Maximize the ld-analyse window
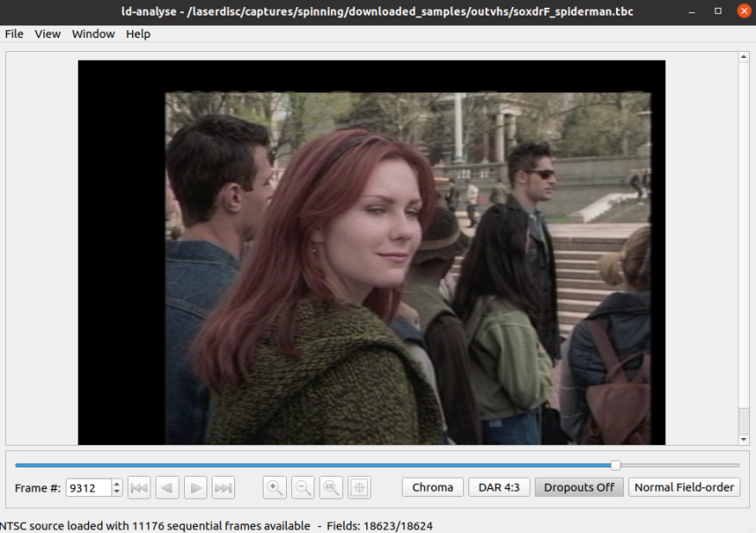The height and width of the screenshot is (533, 756). click(718, 11)
